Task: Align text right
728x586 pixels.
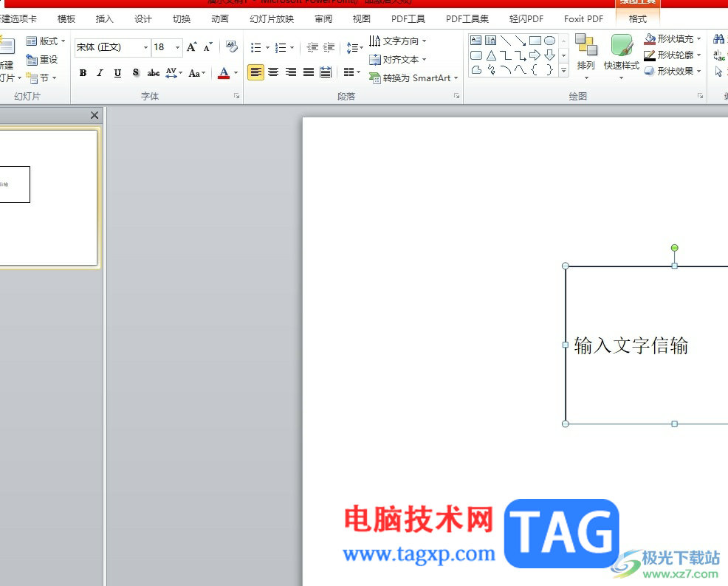Action: point(291,72)
